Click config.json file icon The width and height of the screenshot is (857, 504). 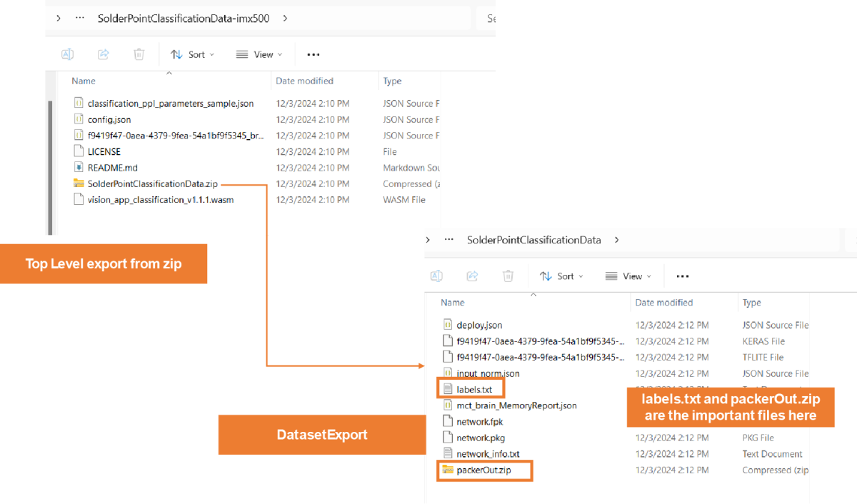(79, 119)
